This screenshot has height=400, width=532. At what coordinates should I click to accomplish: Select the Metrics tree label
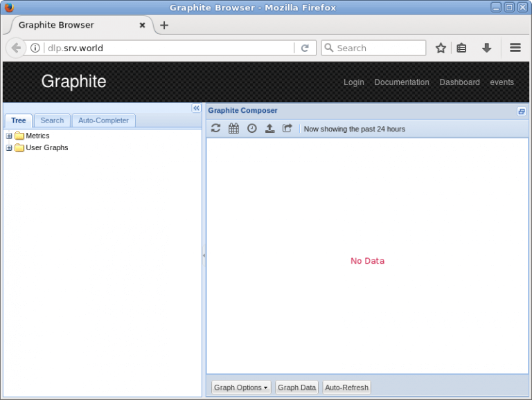37,136
